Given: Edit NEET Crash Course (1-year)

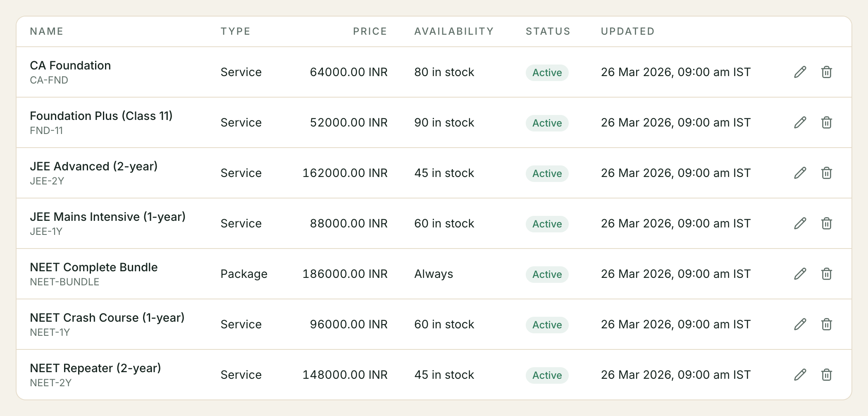Looking at the screenshot, I should pyautogui.click(x=800, y=324).
